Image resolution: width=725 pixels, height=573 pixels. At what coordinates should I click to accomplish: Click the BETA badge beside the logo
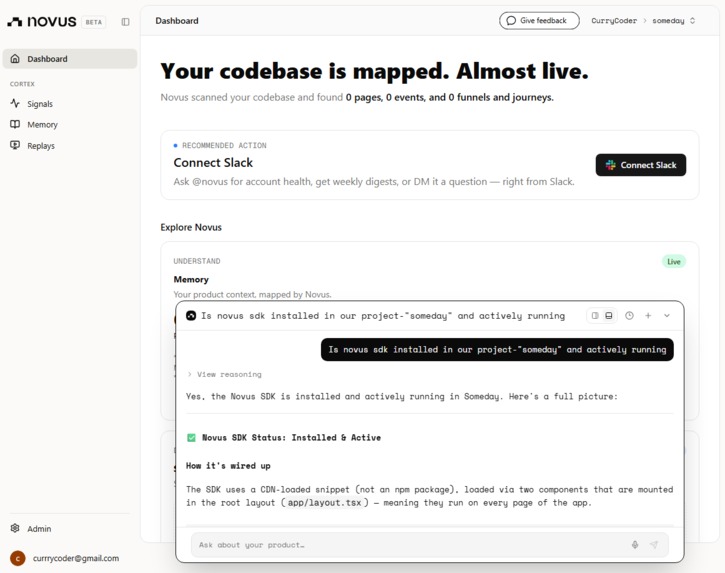pyautogui.click(x=94, y=22)
